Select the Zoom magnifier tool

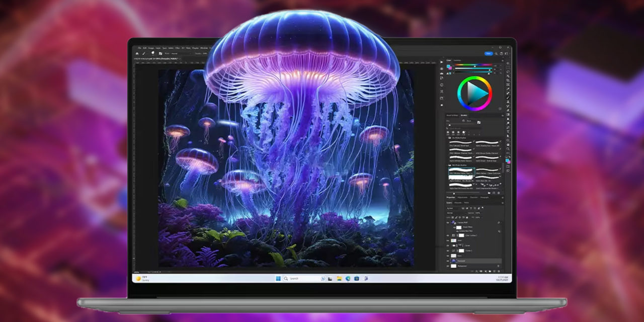click(x=508, y=149)
